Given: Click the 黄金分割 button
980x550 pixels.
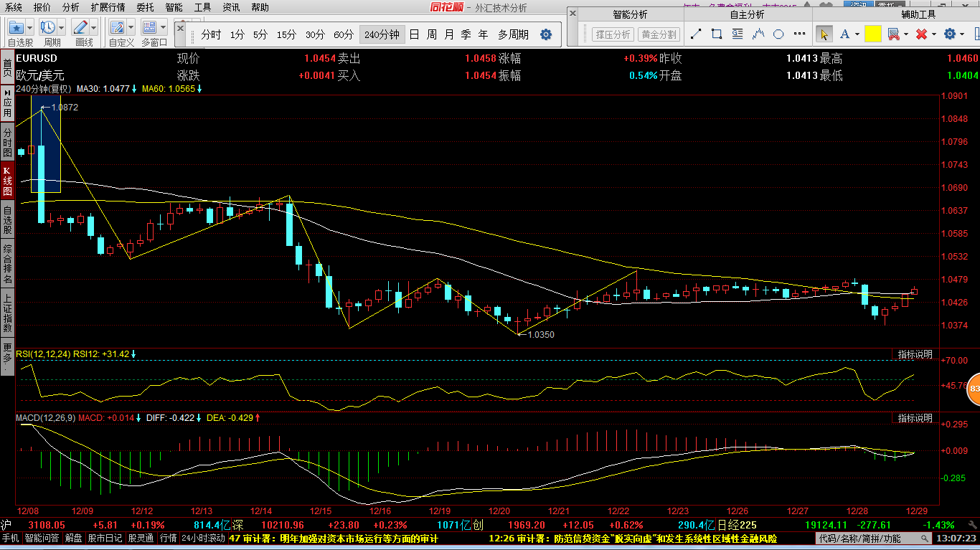Looking at the screenshot, I should pyautogui.click(x=659, y=34).
